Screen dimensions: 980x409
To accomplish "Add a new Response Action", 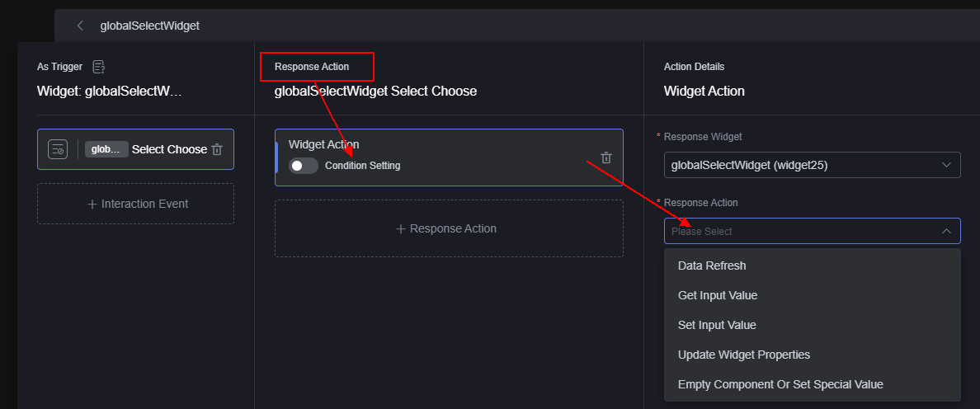I will tap(449, 228).
